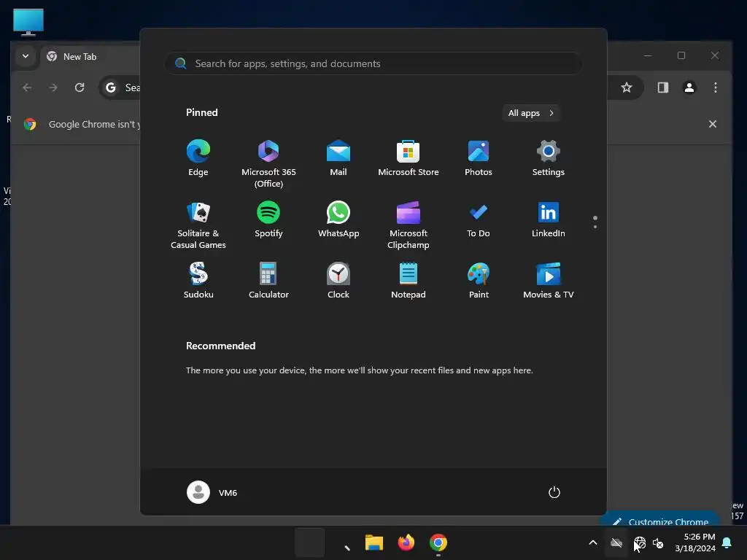
Task: Click the Customize Chrome button
Action: pyautogui.click(x=660, y=521)
